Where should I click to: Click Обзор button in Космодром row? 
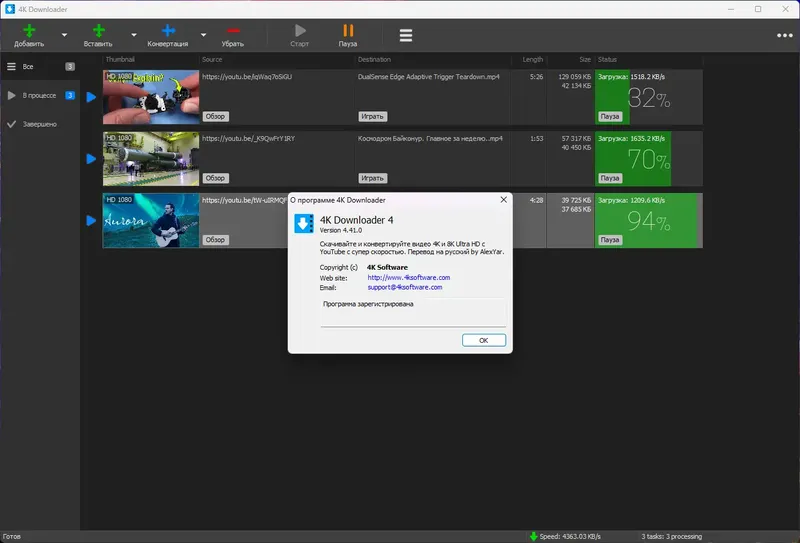coord(215,178)
